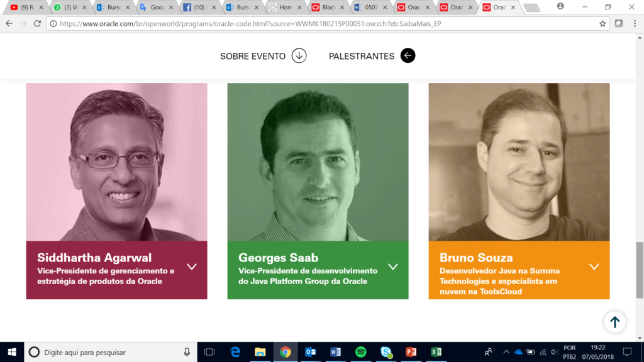View site information beside the URL
644x362 pixels.
(53, 24)
